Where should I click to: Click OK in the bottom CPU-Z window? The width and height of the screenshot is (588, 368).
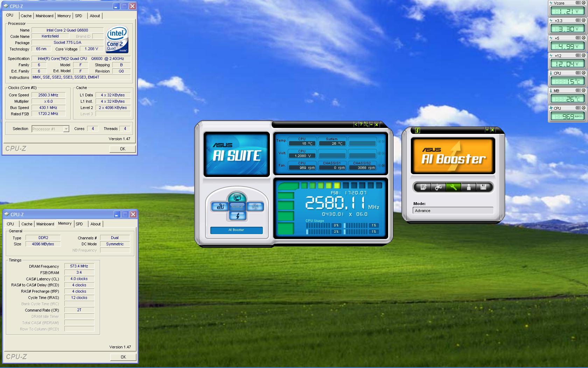point(123,357)
